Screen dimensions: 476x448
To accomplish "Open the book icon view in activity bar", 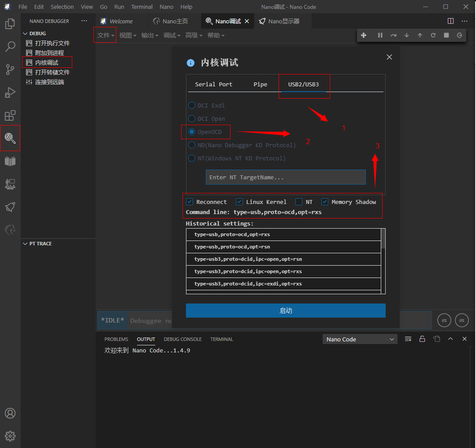I will 10,161.
